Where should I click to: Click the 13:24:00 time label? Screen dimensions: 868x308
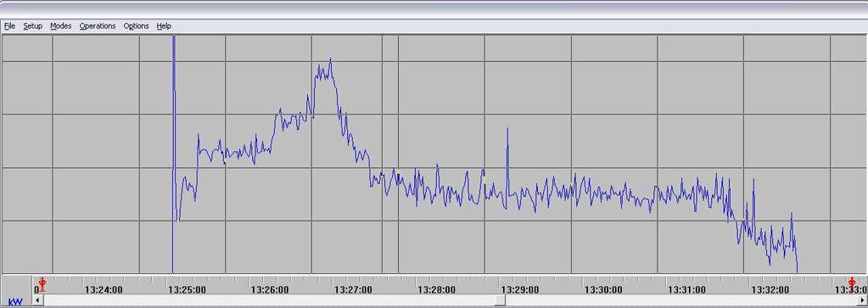[104, 289]
